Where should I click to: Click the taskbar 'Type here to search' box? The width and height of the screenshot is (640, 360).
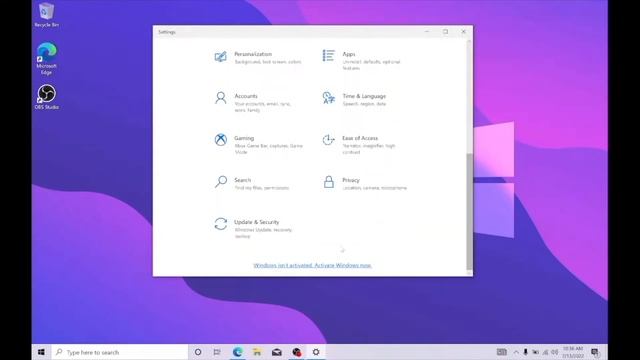pos(120,352)
